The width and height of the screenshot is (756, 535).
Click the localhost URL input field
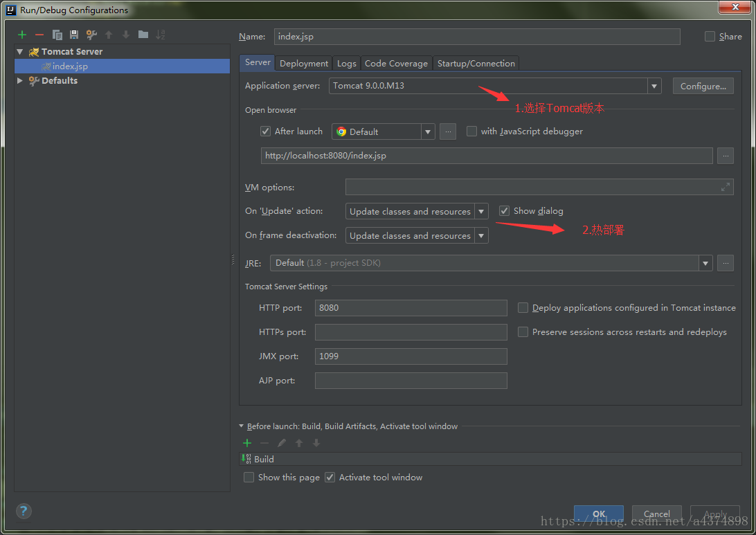pos(487,156)
